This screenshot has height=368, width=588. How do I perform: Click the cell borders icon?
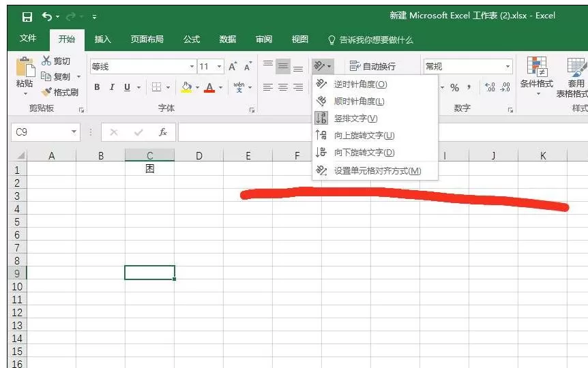click(x=156, y=87)
